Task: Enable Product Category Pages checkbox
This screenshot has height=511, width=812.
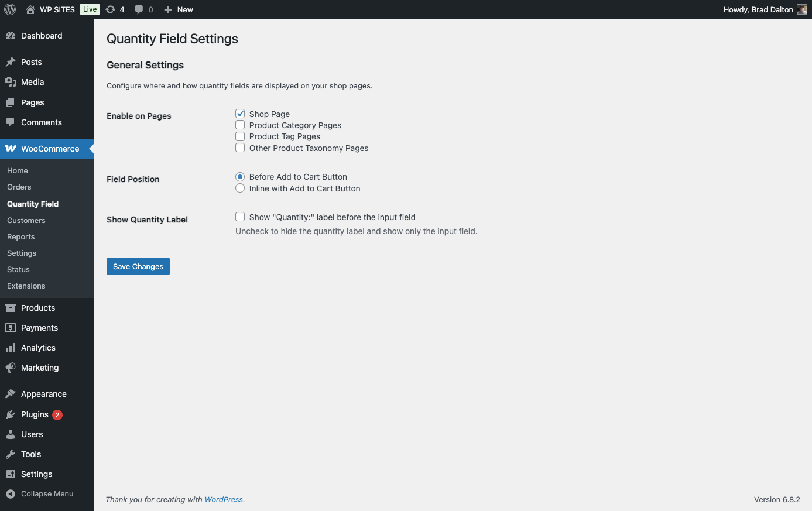Action: tap(240, 125)
